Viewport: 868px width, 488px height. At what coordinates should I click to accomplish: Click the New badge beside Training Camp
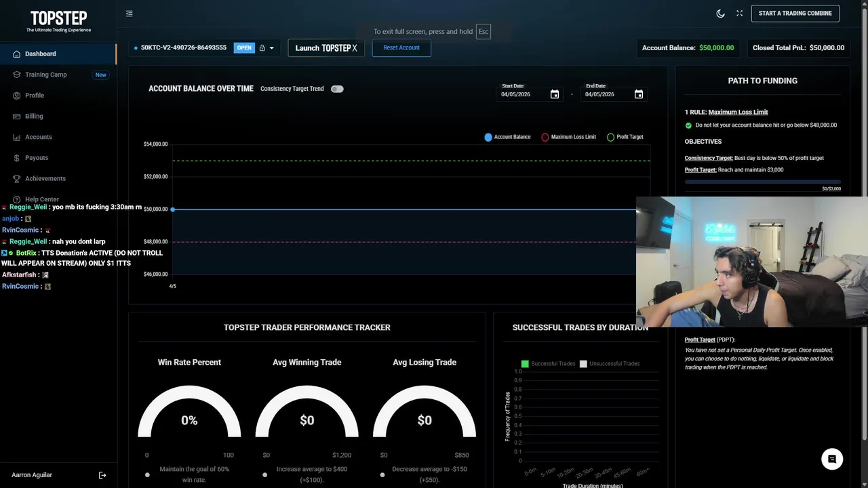click(x=101, y=75)
